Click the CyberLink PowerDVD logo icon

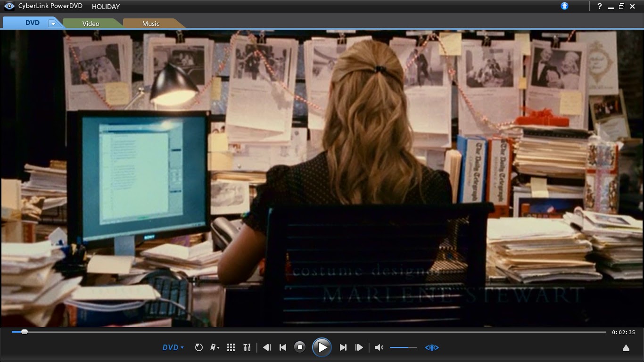coord(8,6)
